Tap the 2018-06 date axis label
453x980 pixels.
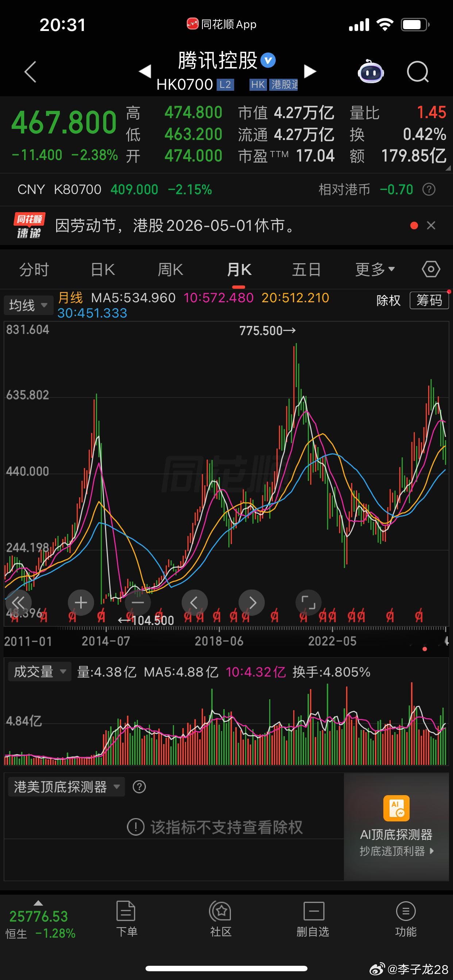click(219, 641)
